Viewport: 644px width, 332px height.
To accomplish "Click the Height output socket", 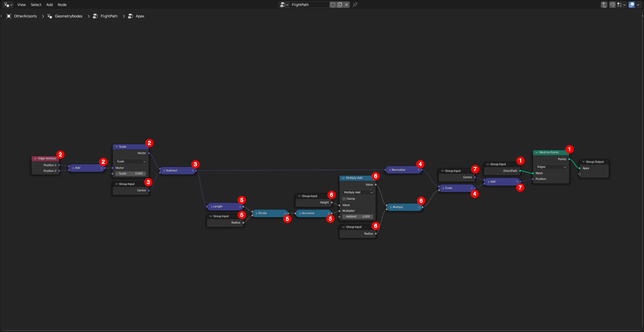I will [332, 202].
